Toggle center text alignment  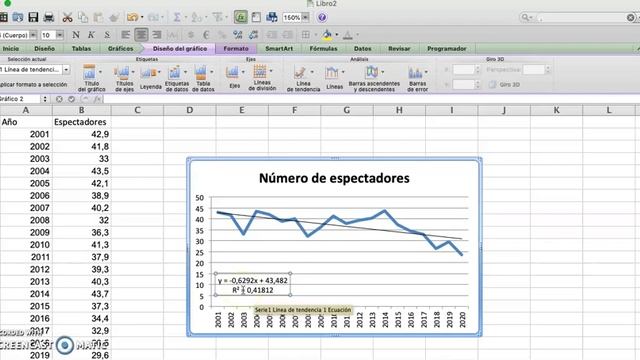(141, 35)
